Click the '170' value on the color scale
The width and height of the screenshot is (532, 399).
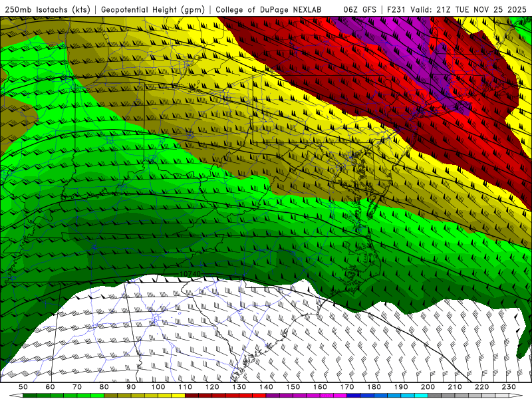click(x=346, y=387)
